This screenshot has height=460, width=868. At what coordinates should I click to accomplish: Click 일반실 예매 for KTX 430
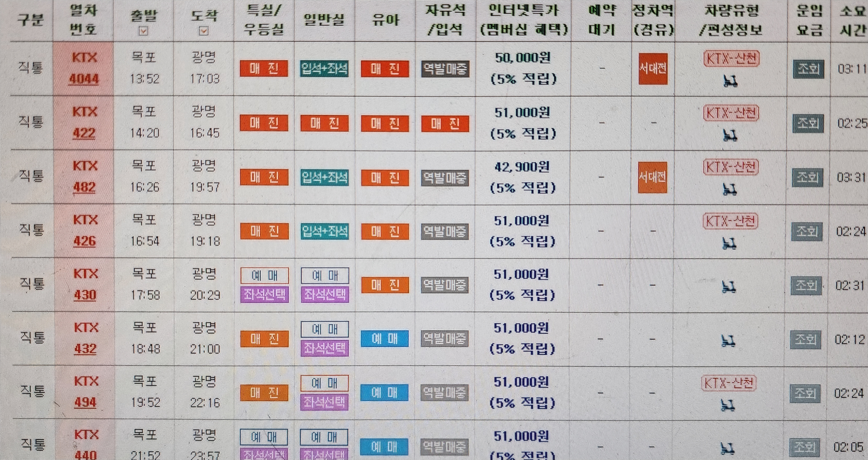click(x=325, y=276)
